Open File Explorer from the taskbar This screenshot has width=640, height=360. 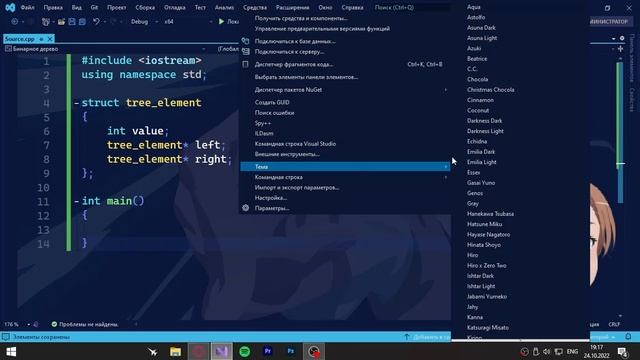176,351
